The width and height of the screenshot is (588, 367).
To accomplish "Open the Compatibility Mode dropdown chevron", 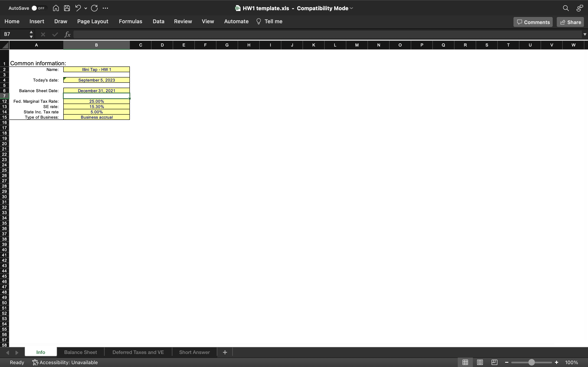I will coord(352,8).
